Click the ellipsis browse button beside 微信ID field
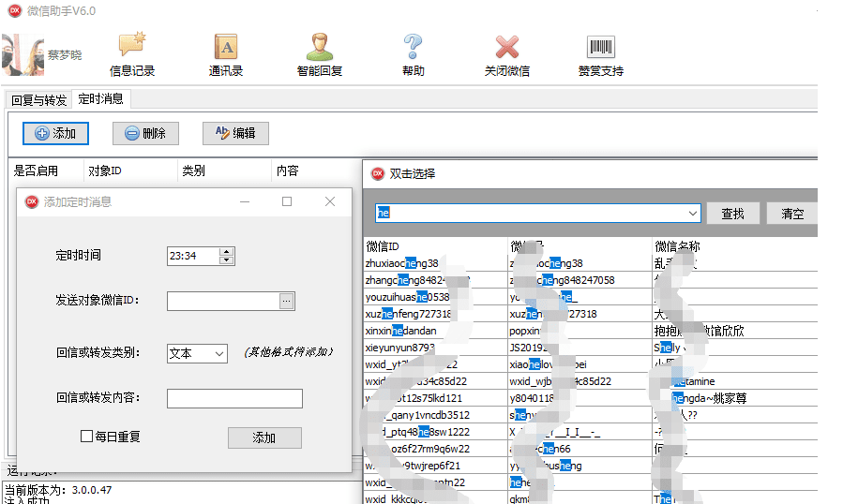The height and width of the screenshot is (504, 843). [287, 301]
